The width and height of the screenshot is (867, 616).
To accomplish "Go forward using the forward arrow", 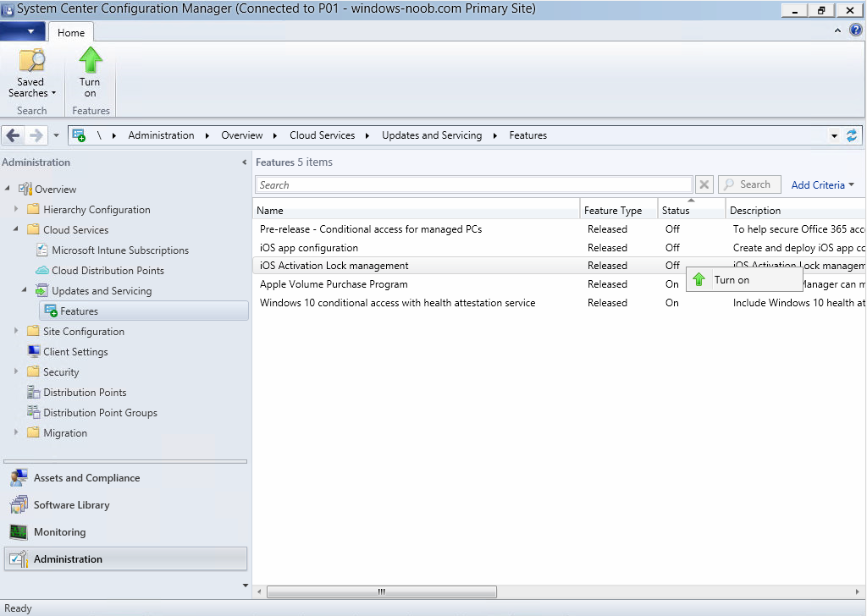I will tap(36, 135).
